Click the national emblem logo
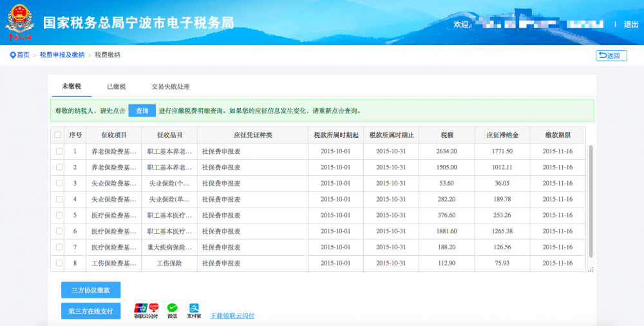Screen dimensions: 644x326 [x=19, y=22]
